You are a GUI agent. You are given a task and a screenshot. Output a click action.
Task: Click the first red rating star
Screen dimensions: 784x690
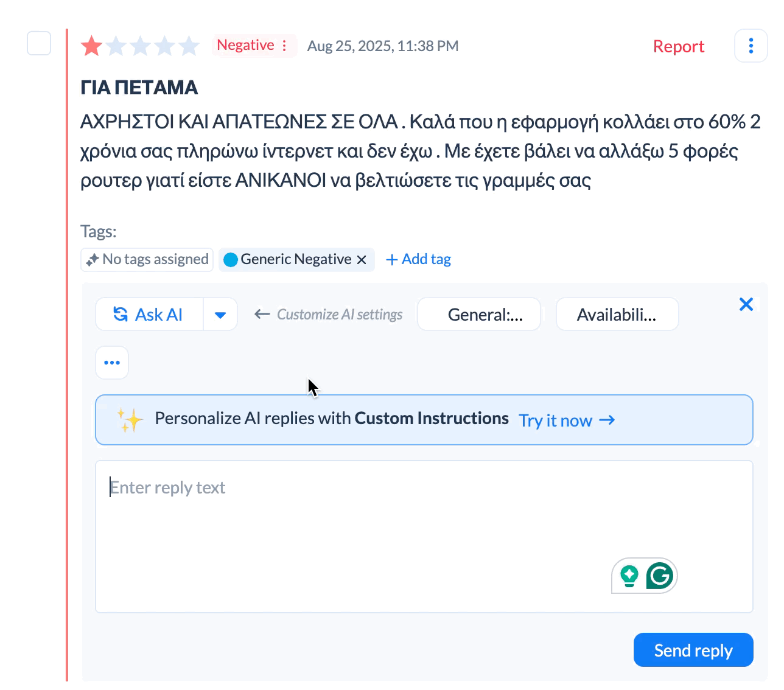click(x=92, y=46)
